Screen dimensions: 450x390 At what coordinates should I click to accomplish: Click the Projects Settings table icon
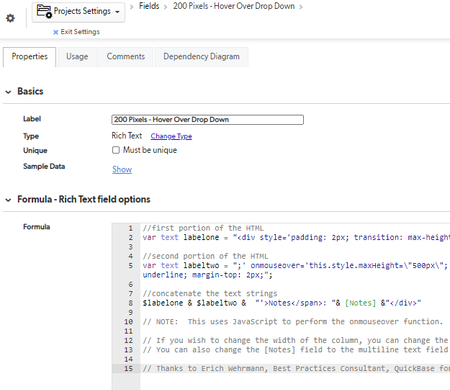click(44, 11)
